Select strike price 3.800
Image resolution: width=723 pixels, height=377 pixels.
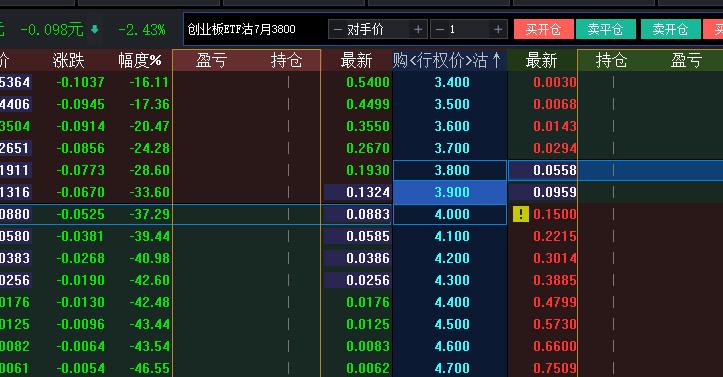pos(452,170)
